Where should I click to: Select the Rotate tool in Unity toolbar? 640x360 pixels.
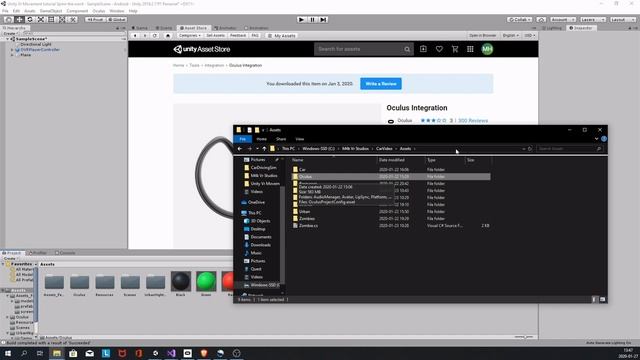30,20
